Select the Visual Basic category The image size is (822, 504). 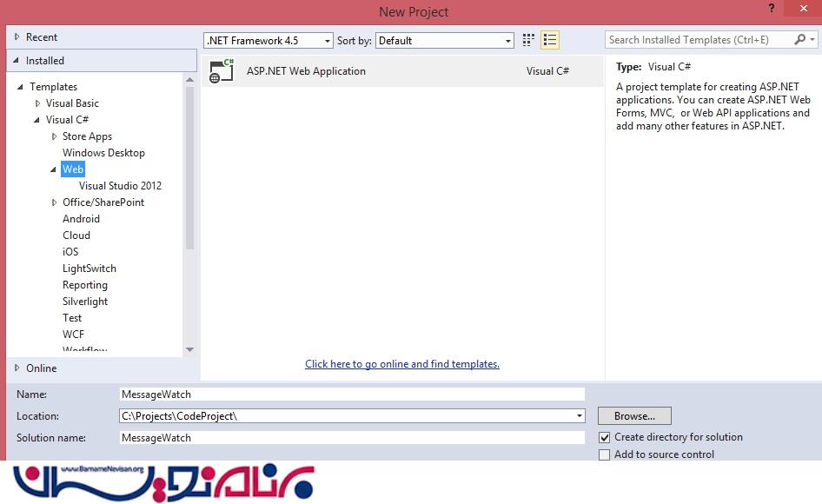(72, 103)
